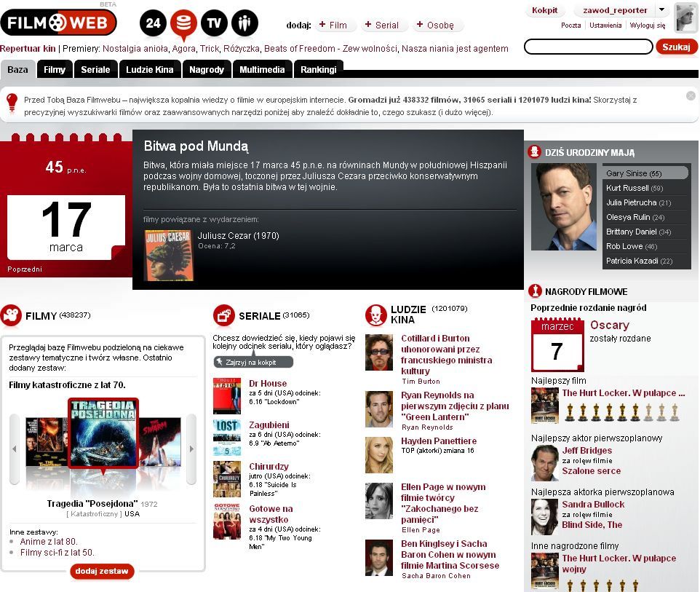Select Gary Sinise in birthday list
Image resolution: width=700 pixels, height=592 pixels.
[x=645, y=173]
